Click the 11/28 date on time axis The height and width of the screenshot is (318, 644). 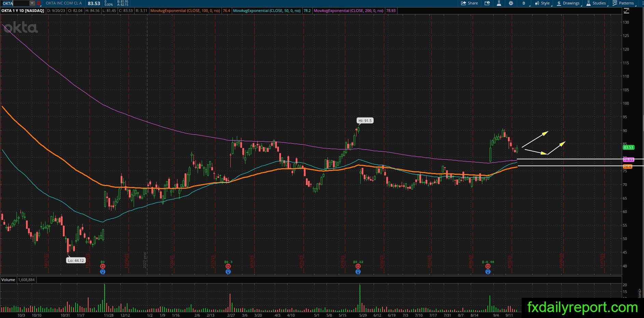pyautogui.click(x=109, y=315)
